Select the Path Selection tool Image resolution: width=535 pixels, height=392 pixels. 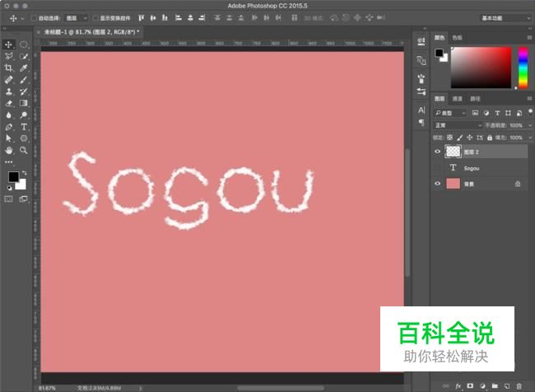click(x=8, y=138)
